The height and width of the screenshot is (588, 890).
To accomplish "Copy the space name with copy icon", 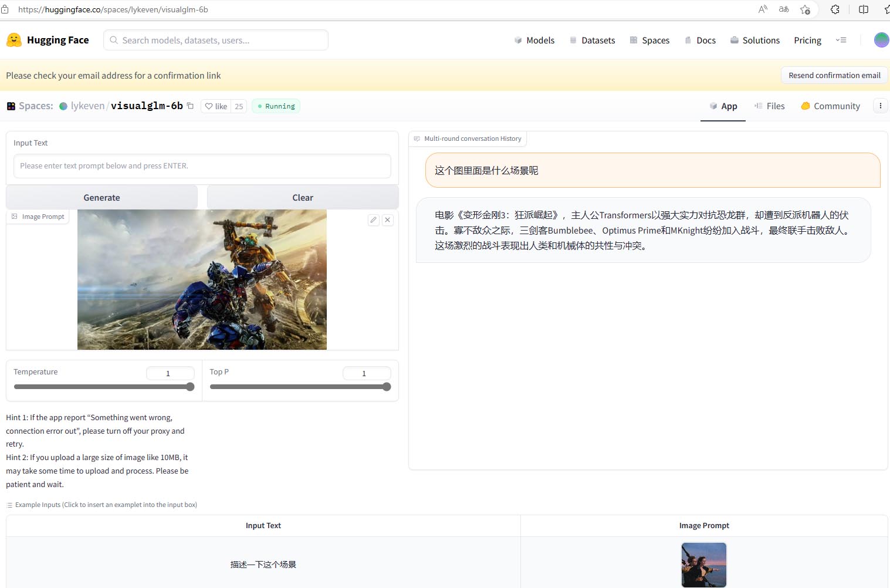I will click(x=190, y=106).
